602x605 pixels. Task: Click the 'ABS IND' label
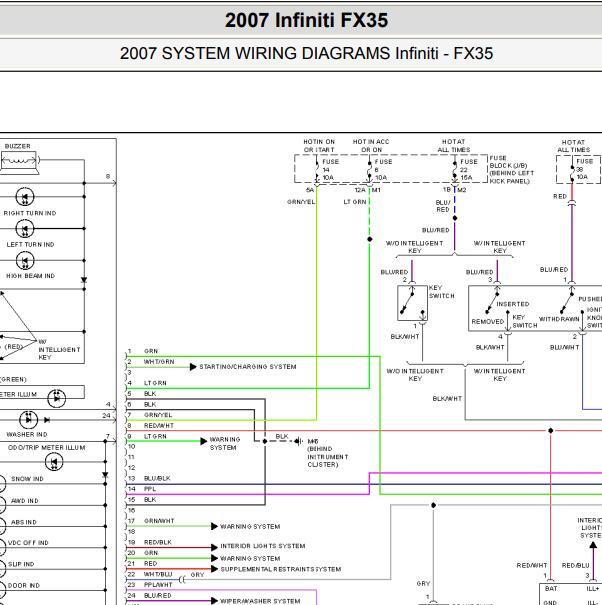(24, 522)
